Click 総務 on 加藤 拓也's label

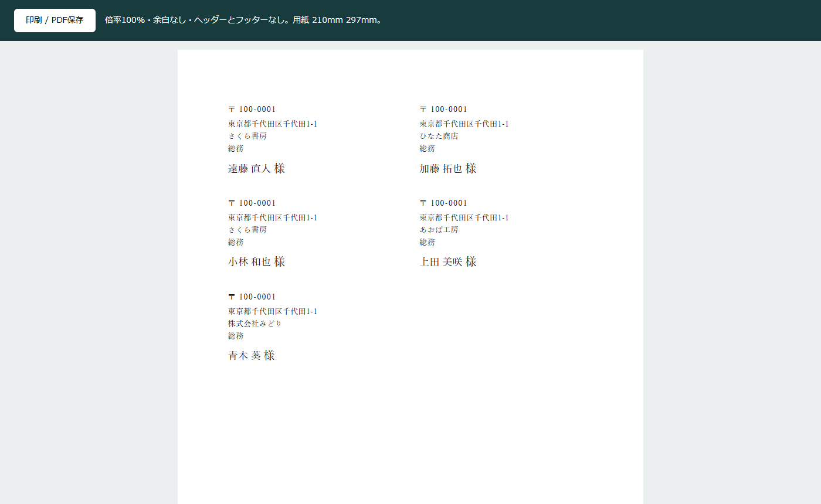click(x=428, y=148)
